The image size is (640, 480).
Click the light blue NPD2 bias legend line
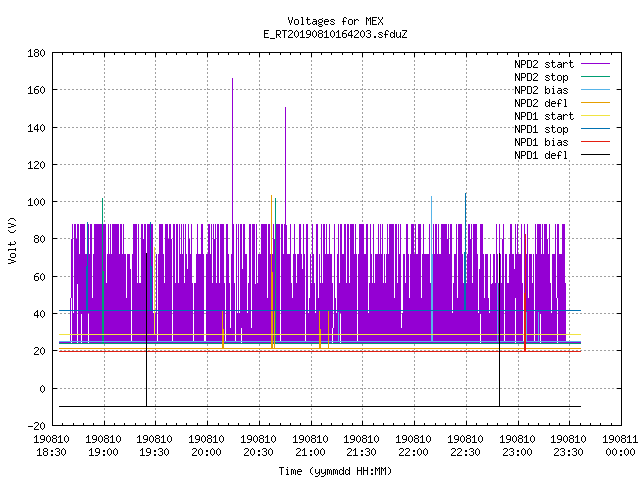tap(595, 90)
